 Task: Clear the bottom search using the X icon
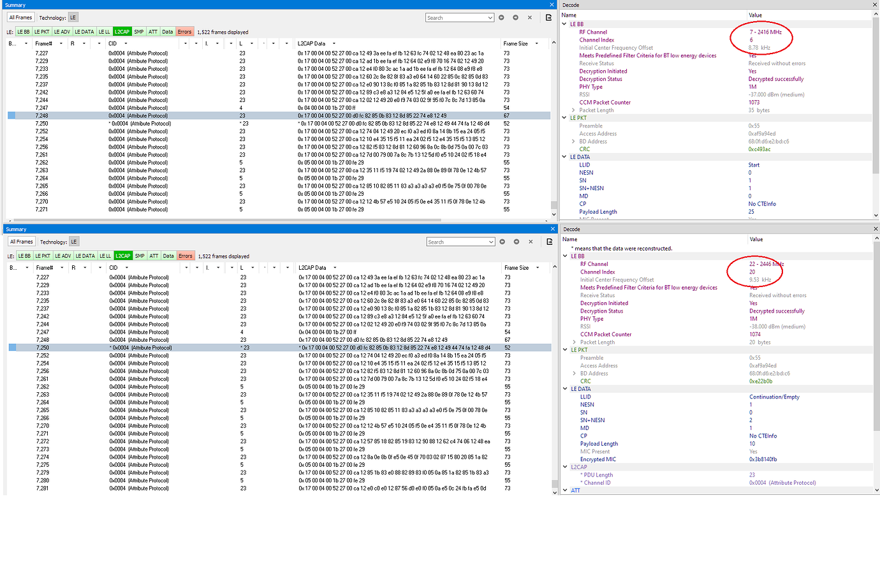(531, 241)
